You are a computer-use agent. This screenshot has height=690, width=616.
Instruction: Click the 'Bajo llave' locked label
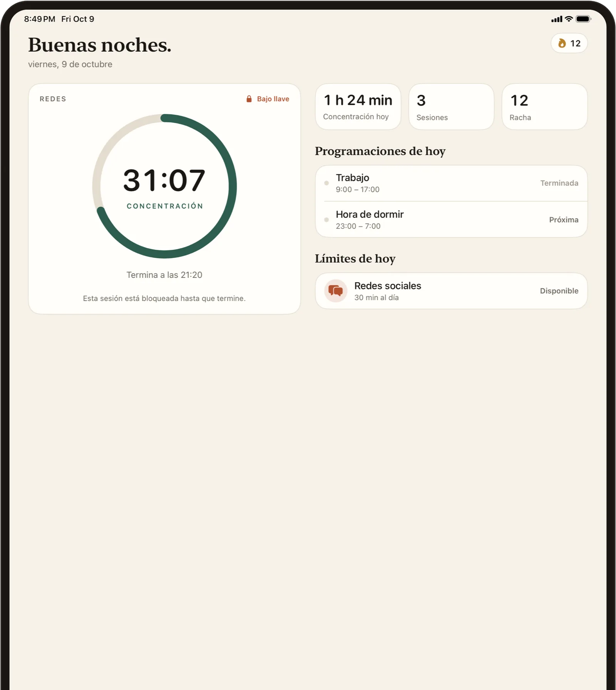click(x=273, y=99)
